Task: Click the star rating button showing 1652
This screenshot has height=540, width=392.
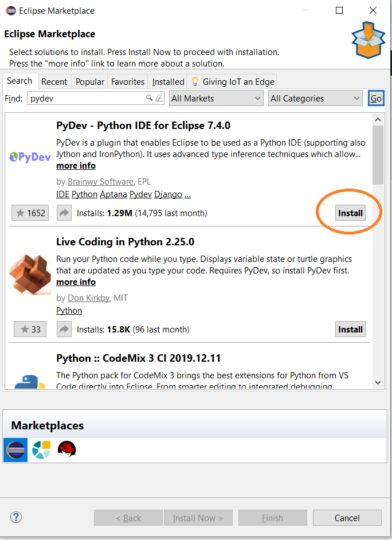Action: 30,213
